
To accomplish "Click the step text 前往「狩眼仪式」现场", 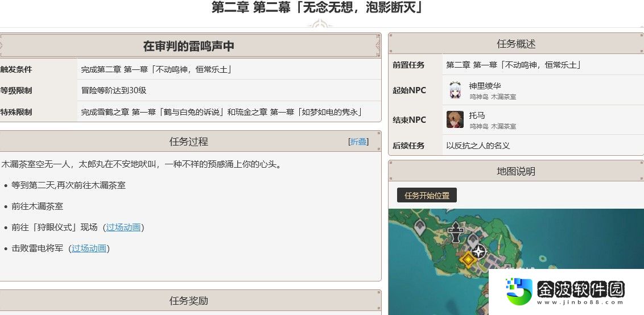I will (54, 227).
